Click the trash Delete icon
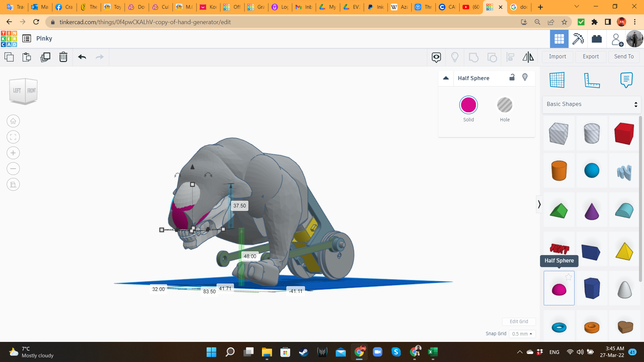 63,57
